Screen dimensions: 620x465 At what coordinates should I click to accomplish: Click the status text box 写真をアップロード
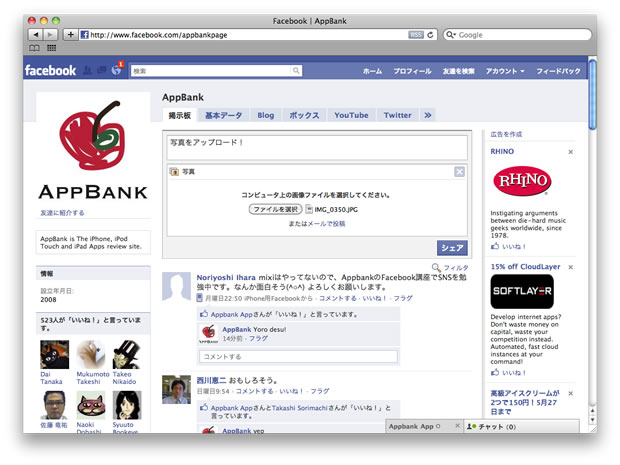tap(317, 147)
